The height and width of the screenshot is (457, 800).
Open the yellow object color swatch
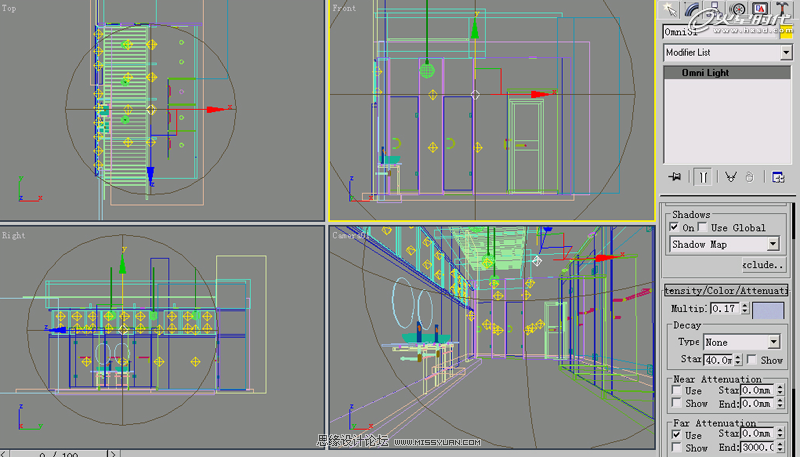[787, 32]
